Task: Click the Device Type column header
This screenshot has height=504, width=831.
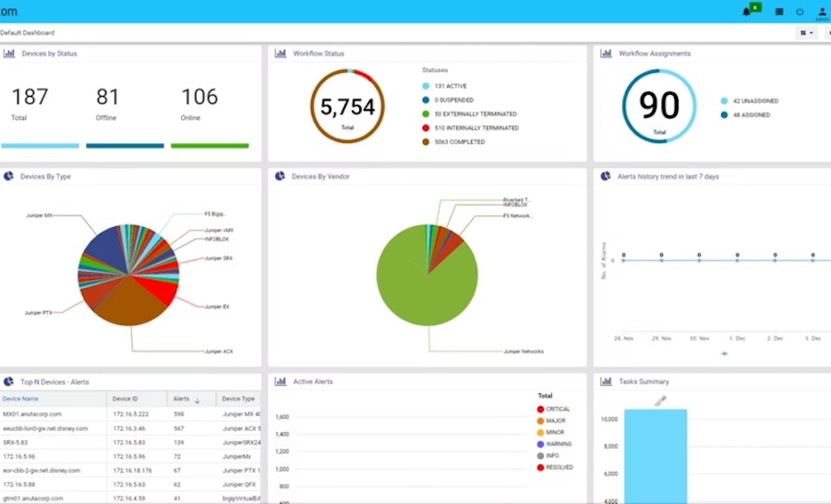Action: 238,399
